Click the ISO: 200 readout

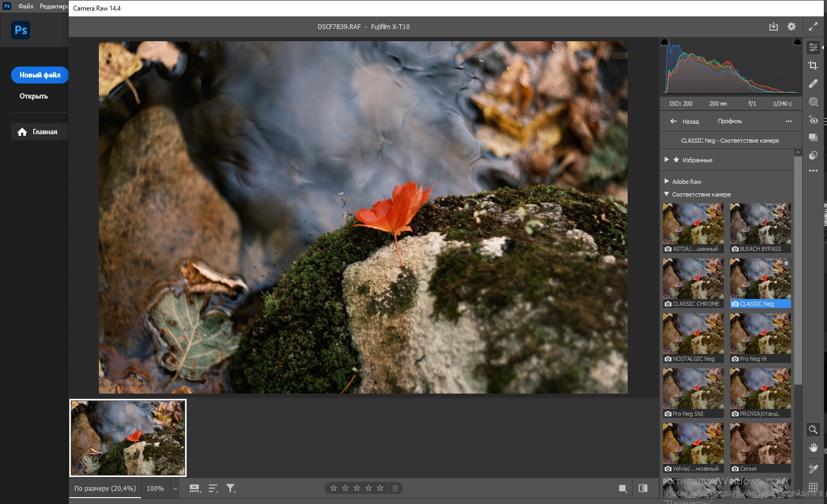681,104
